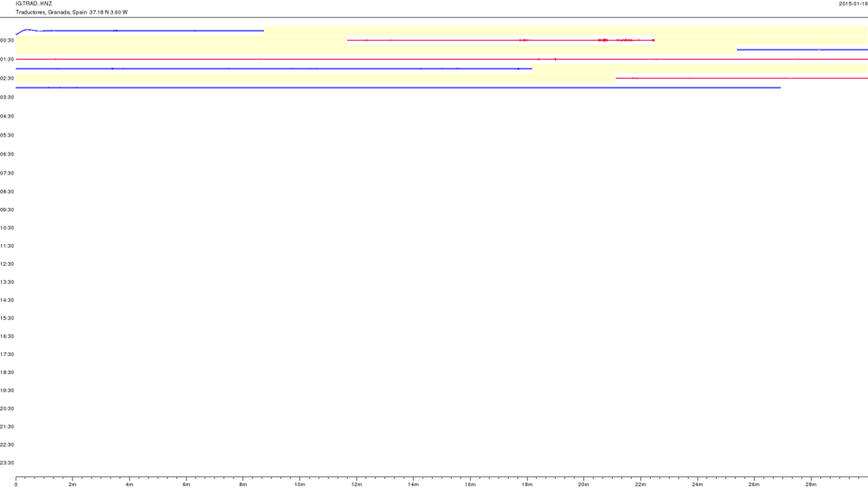The image size is (868, 488).
Task: Click the 16m tick label on bottom axis
Action: tap(470, 484)
